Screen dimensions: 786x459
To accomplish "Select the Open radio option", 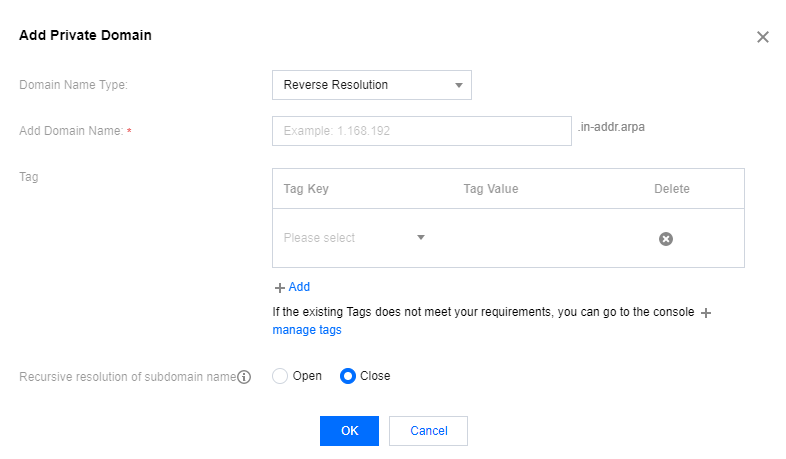I will 280,376.
